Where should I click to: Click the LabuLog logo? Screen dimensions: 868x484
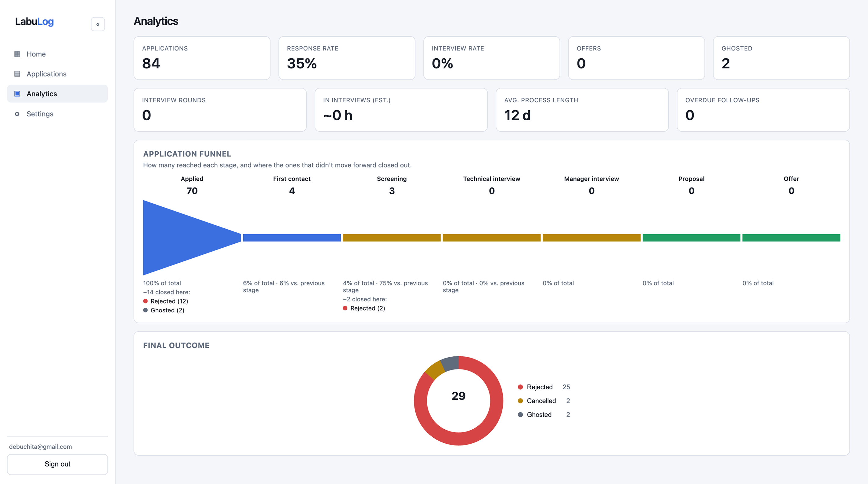pyautogui.click(x=34, y=22)
